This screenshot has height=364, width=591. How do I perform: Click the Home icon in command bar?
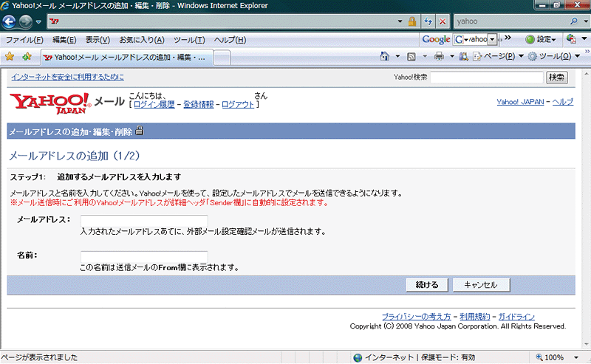pyautogui.click(x=384, y=57)
